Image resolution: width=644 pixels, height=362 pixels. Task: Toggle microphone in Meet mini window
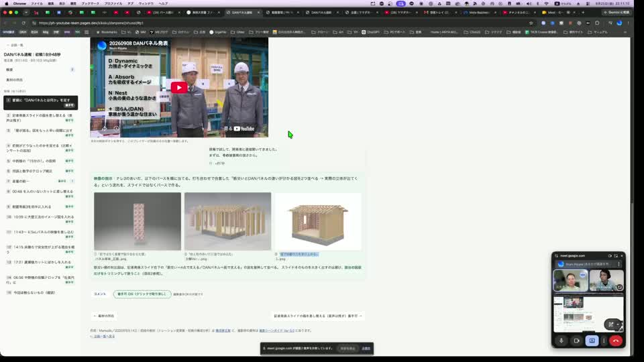(561, 341)
